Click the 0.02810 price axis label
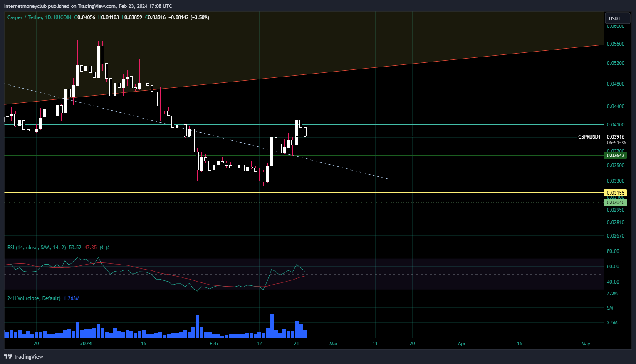Viewport: 636px width, 364px height. point(615,223)
